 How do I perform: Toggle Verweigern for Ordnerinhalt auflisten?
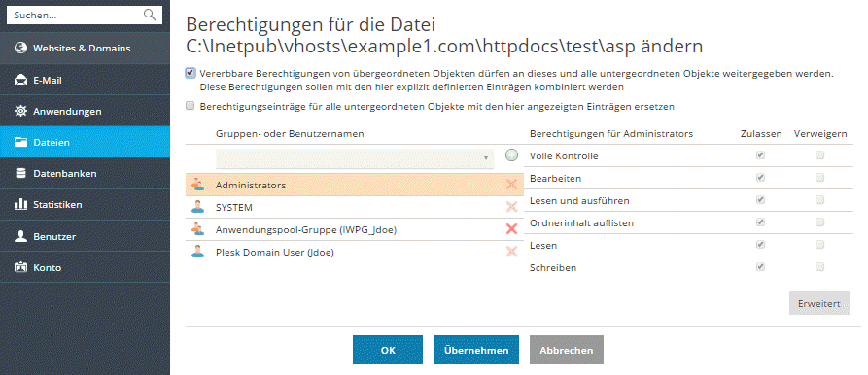pyautogui.click(x=819, y=222)
